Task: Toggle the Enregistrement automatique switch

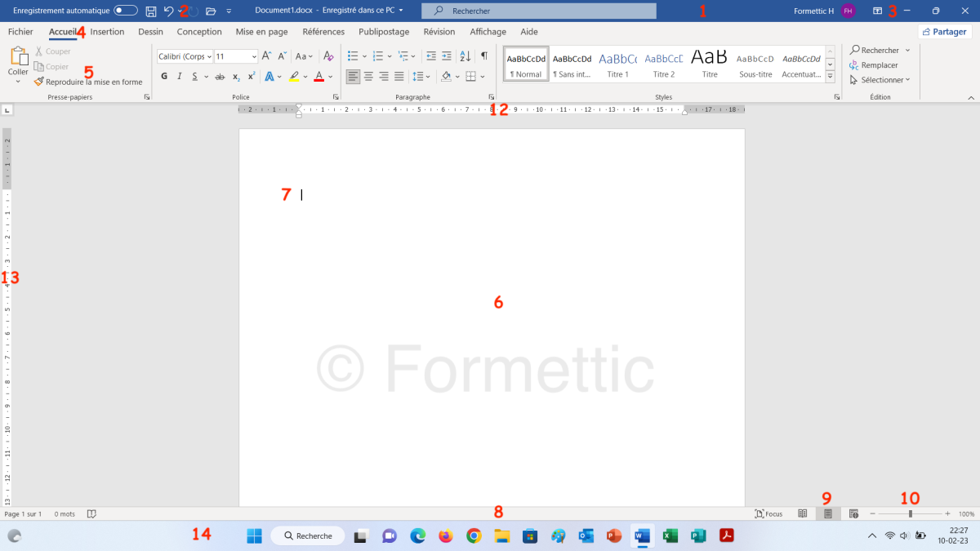Action: pos(126,11)
